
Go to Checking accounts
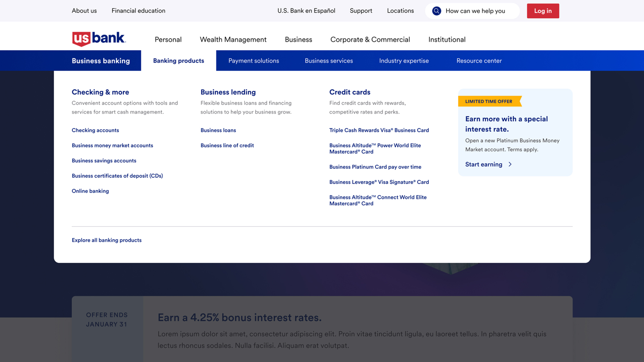click(95, 130)
